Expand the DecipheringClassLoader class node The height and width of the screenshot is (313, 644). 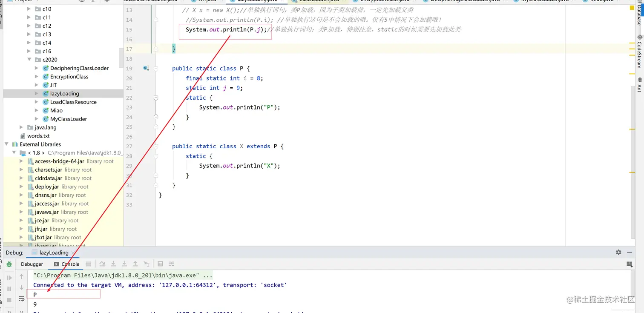pos(37,68)
